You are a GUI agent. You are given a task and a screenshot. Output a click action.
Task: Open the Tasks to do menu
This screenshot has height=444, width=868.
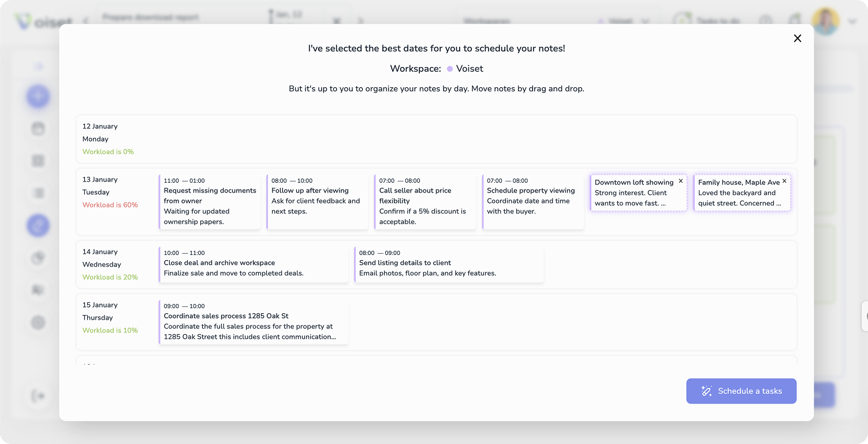tap(716, 21)
